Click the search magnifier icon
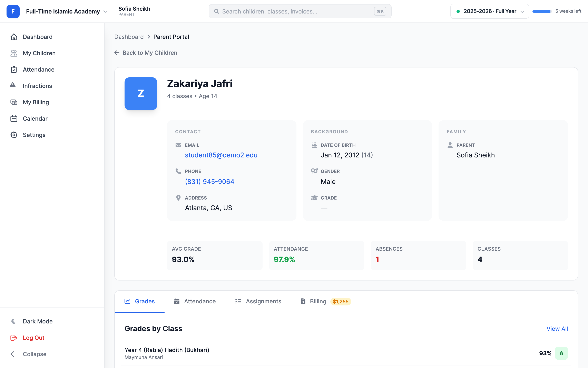 [216, 11]
